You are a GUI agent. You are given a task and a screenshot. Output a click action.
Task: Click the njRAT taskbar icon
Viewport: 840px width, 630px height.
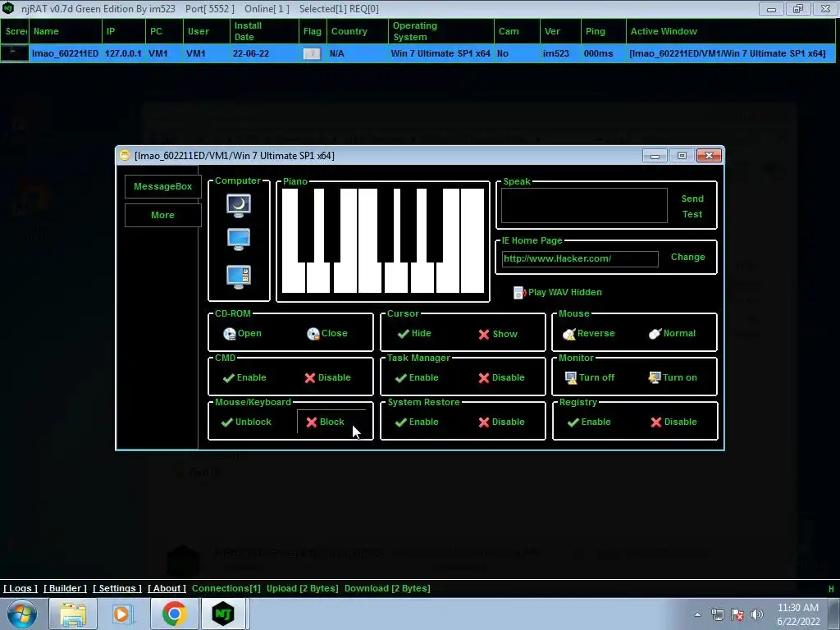[x=223, y=614]
